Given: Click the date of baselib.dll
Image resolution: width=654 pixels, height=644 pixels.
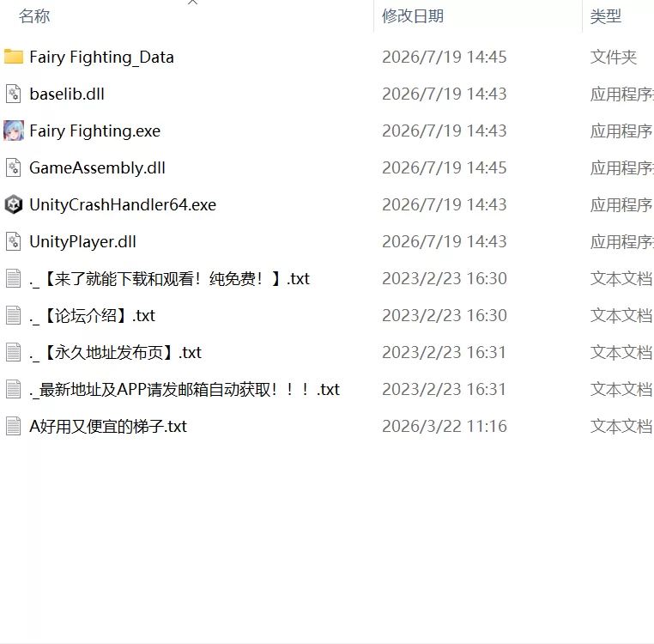Looking at the screenshot, I should point(445,94).
